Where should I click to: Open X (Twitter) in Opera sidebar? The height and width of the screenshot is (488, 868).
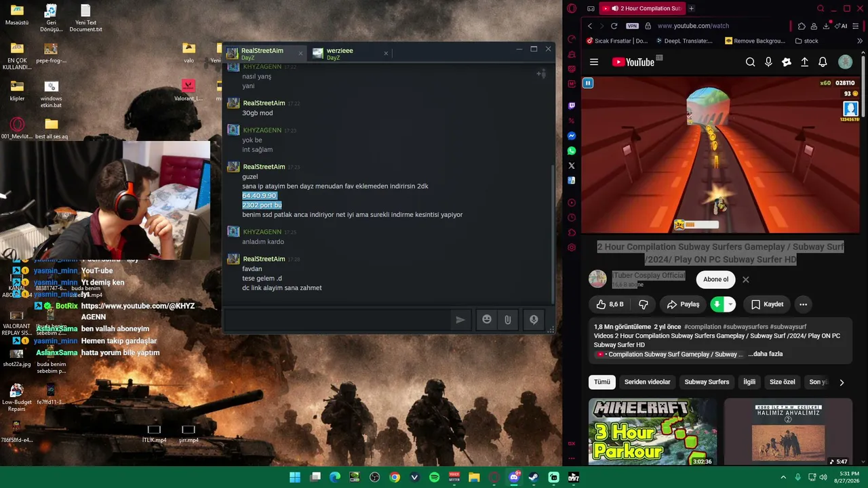pyautogui.click(x=572, y=165)
